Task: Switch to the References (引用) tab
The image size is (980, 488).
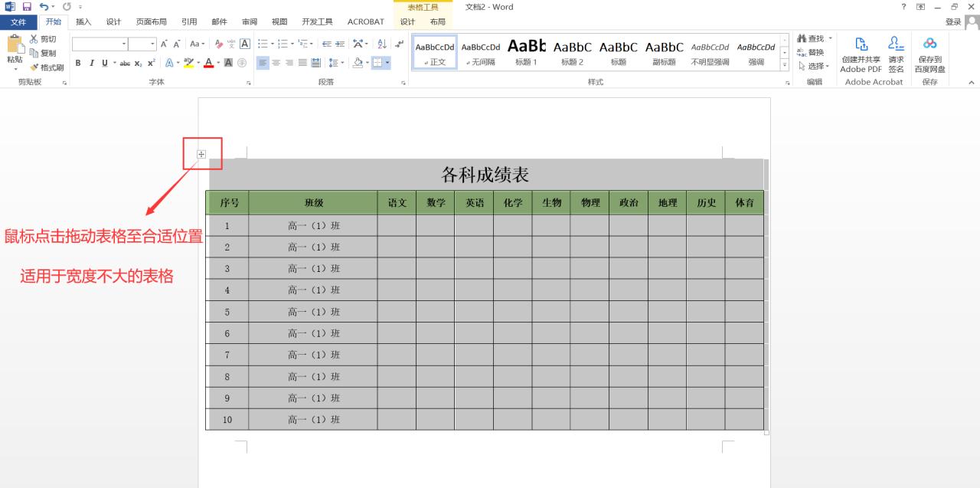Action: click(189, 22)
